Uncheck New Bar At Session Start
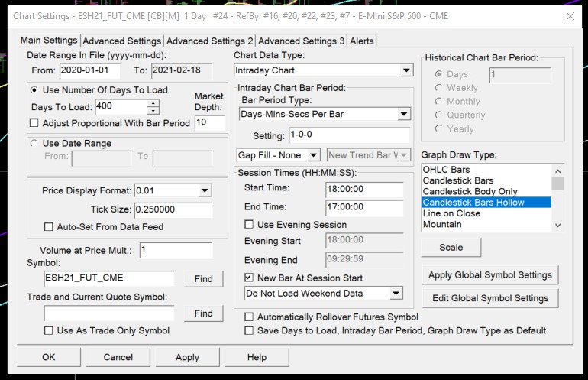 pyautogui.click(x=249, y=278)
